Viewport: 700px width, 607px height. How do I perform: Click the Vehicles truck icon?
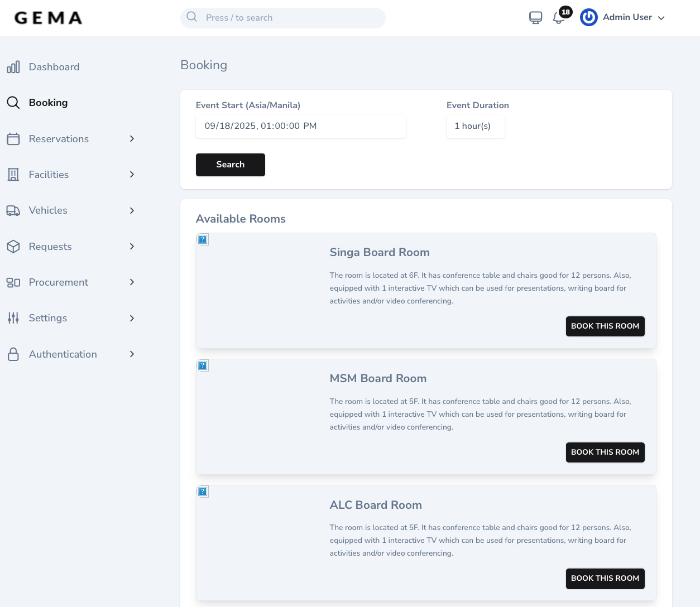coord(13,210)
